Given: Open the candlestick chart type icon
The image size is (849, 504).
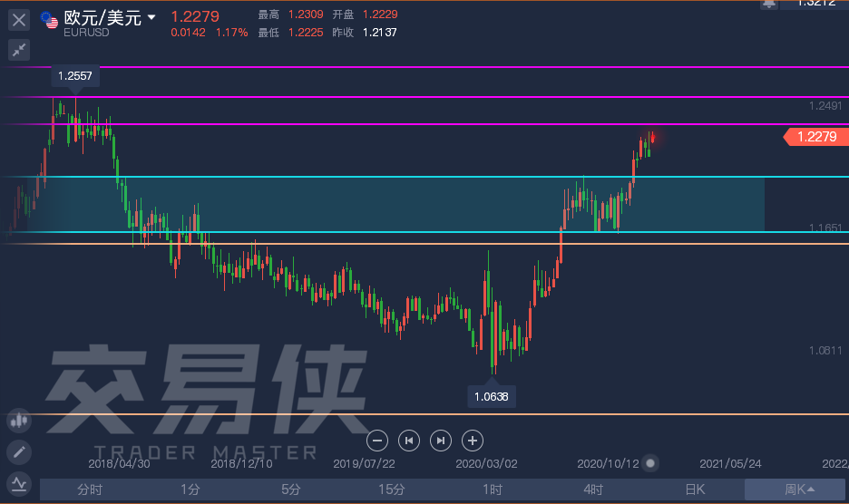Looking at the screenshot, I should point(19,421).
